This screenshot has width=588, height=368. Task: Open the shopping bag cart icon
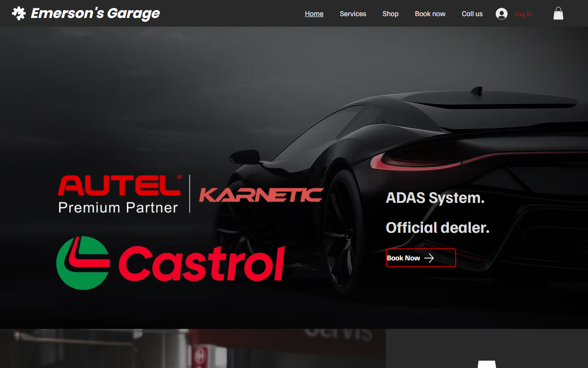coord(558,13)
